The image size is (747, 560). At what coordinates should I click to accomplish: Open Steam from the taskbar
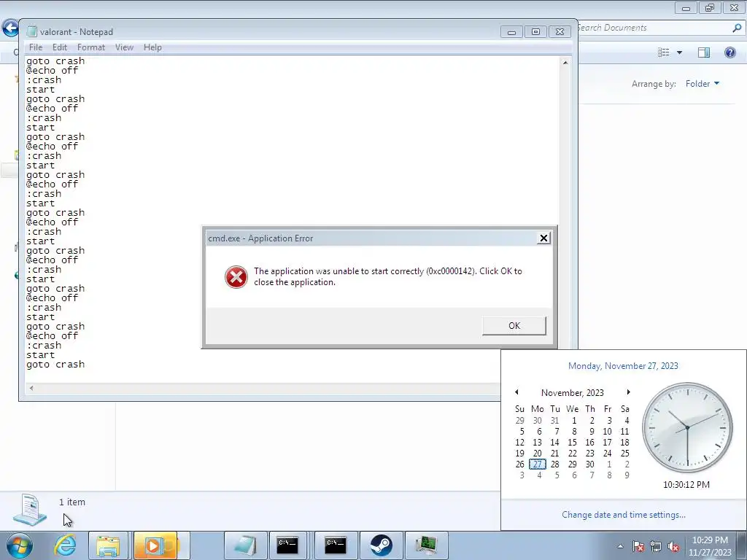(382, 545)
